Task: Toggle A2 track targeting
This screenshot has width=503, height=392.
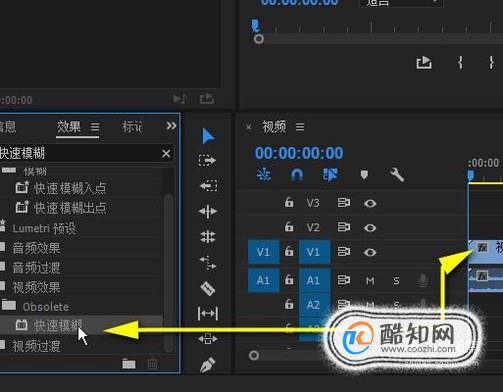Action: (x=314, y=305)
